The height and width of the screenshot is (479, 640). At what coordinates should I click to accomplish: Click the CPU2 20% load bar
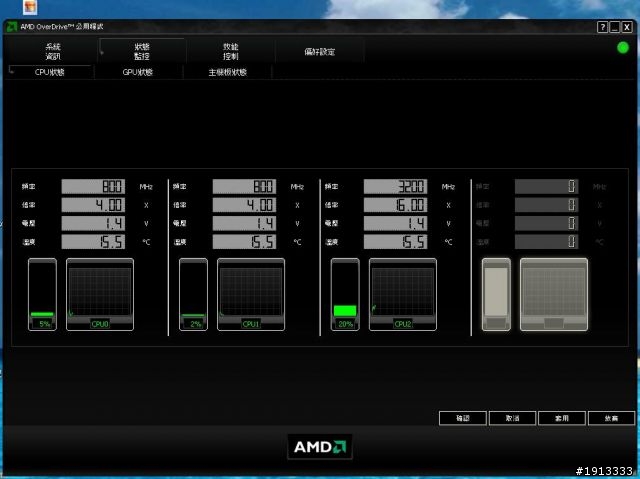pyautogui.click(x=345, y=294)
